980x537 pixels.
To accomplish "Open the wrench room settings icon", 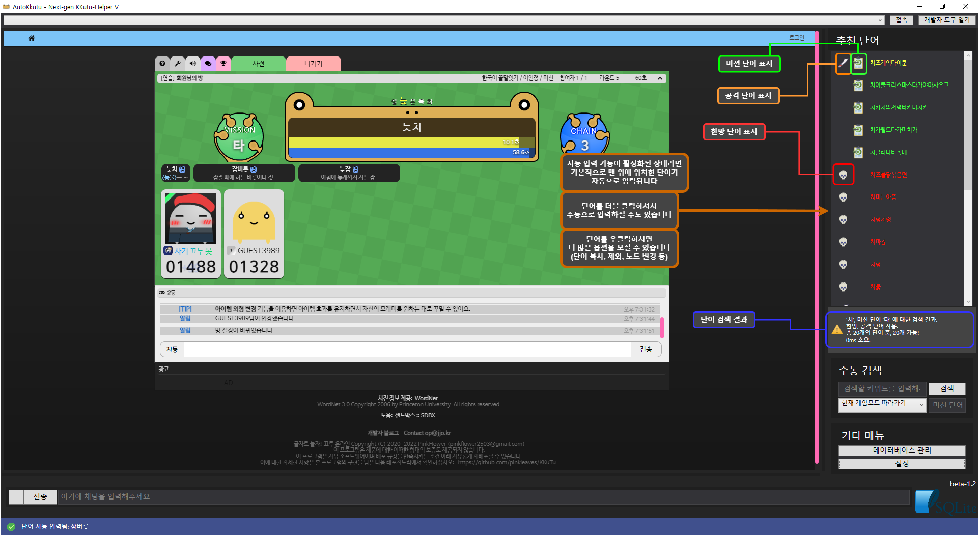I will pos(178,64).
